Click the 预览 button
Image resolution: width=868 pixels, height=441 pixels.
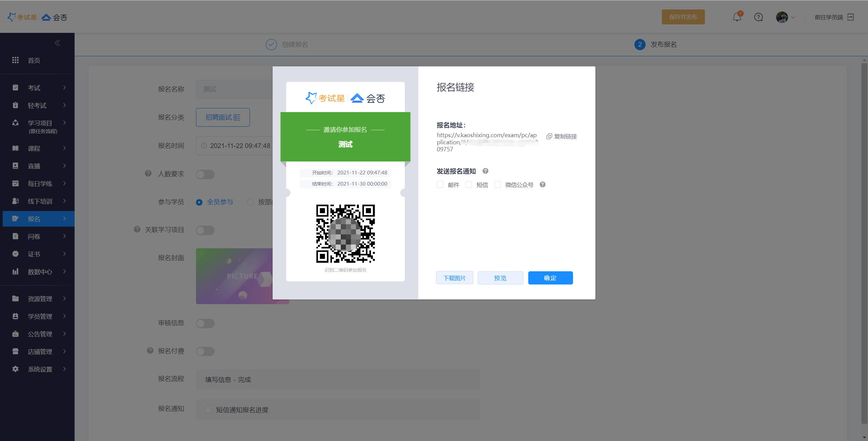[x=500, y=278]
